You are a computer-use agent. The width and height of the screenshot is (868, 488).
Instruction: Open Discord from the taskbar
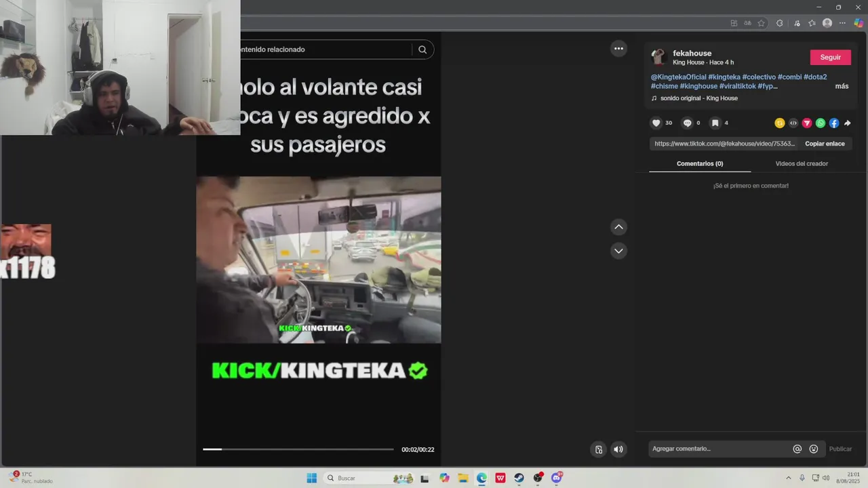click(x=557, y=478)
